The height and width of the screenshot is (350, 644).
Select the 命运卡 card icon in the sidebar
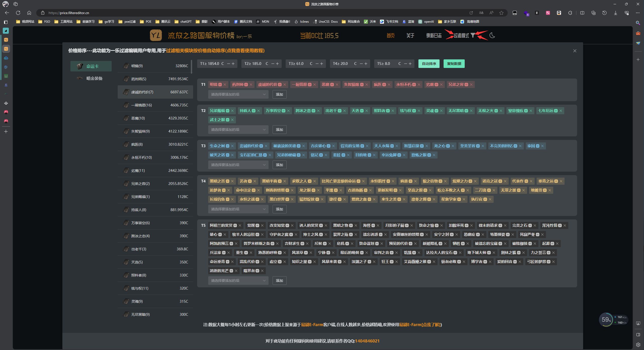click(80, 66)
